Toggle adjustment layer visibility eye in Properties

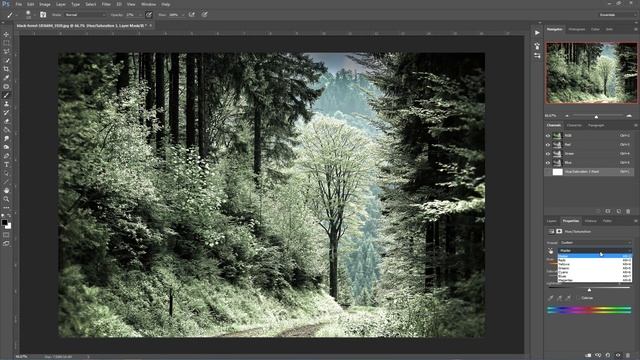coord(618,356)
